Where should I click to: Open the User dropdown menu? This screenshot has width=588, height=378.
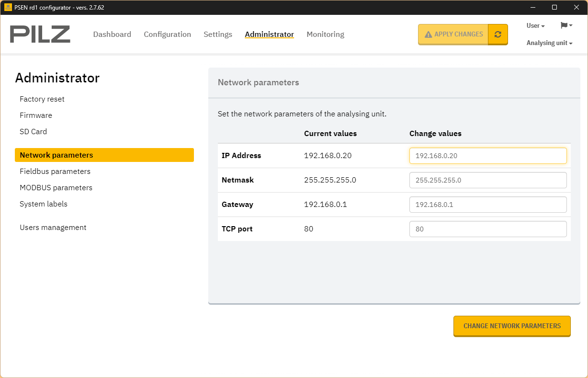coord(535,26)
